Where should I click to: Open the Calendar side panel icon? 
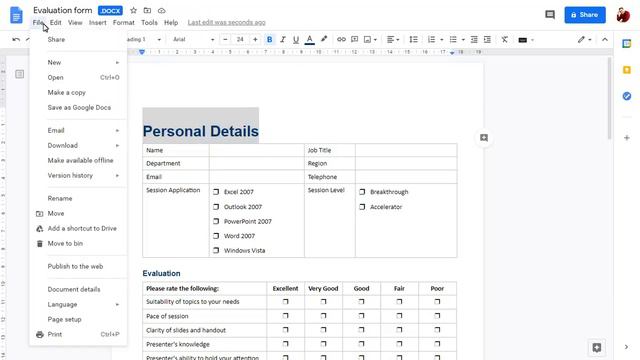click(627, 44)
